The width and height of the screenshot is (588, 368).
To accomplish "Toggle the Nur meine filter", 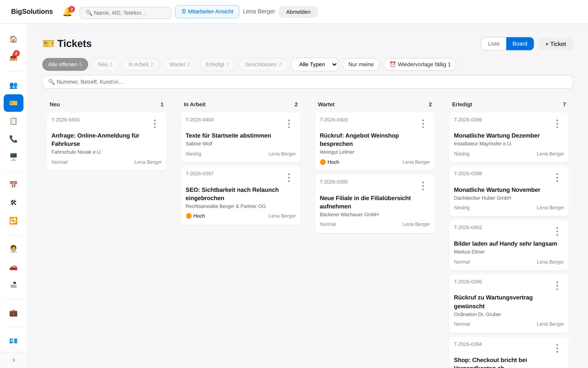I will (361, 64).
